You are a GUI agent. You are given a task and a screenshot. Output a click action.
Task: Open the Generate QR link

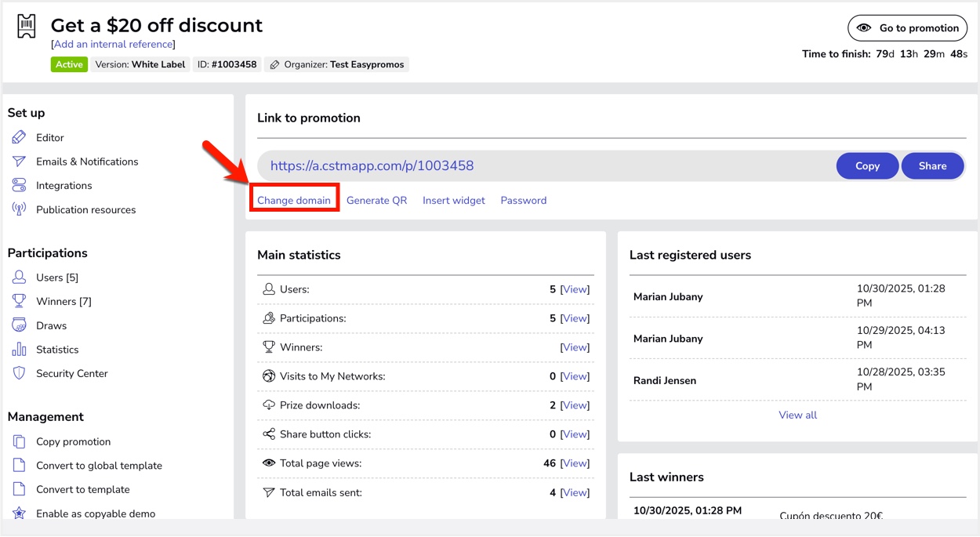[x=376, y=201]
